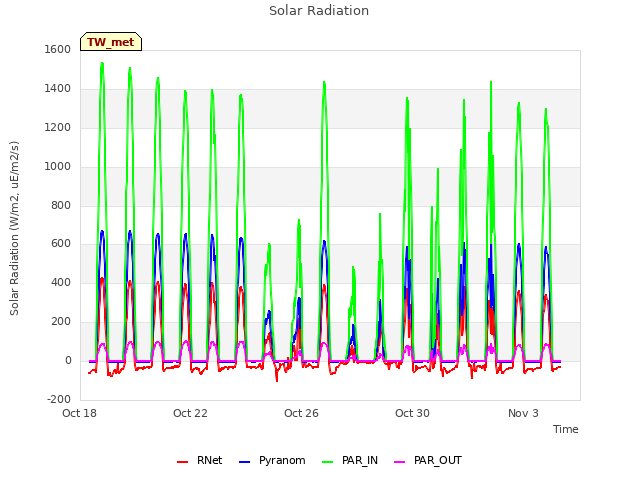The width and height of the screenshot is (640, 480).
Task: Toggle the PAR_OUT legend label
Action: point(438,460)
